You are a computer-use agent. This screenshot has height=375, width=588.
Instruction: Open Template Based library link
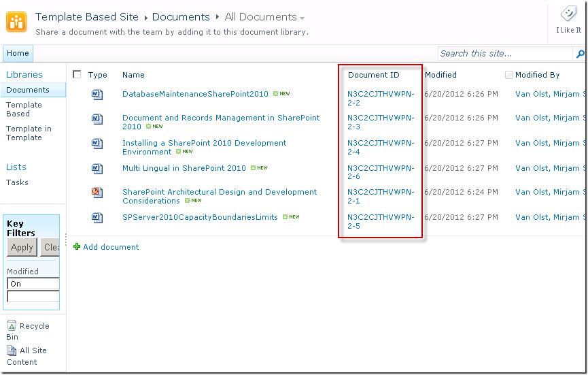pos(24,110)
